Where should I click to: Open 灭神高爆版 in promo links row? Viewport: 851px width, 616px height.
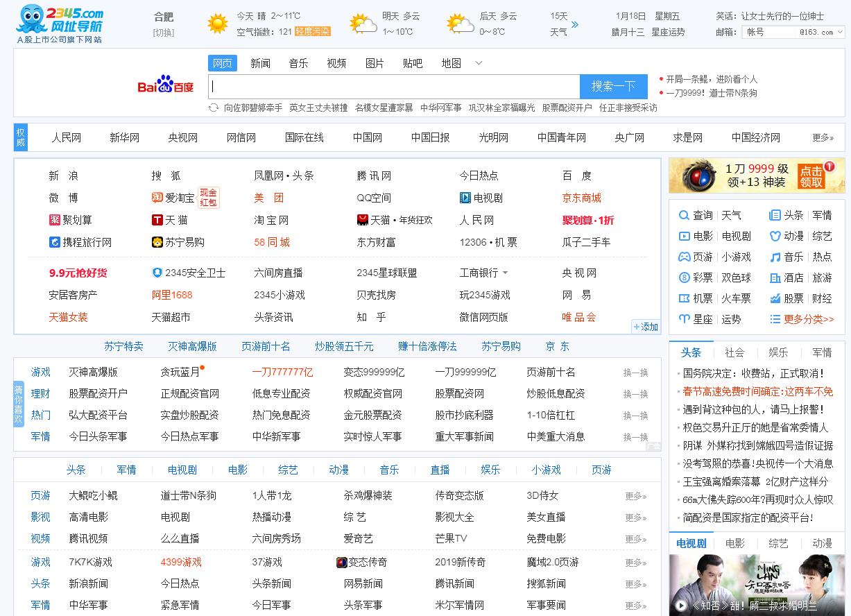[192, 346]
